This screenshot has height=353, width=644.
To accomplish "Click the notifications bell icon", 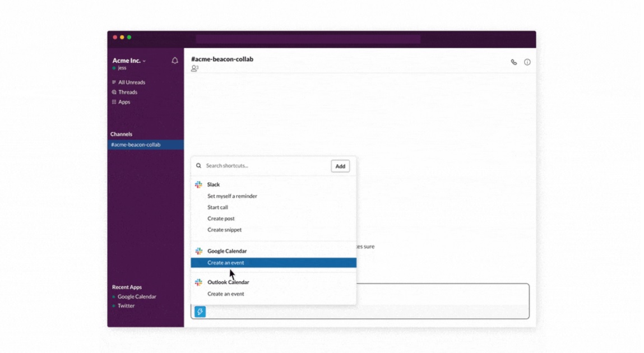I will 175,61.
